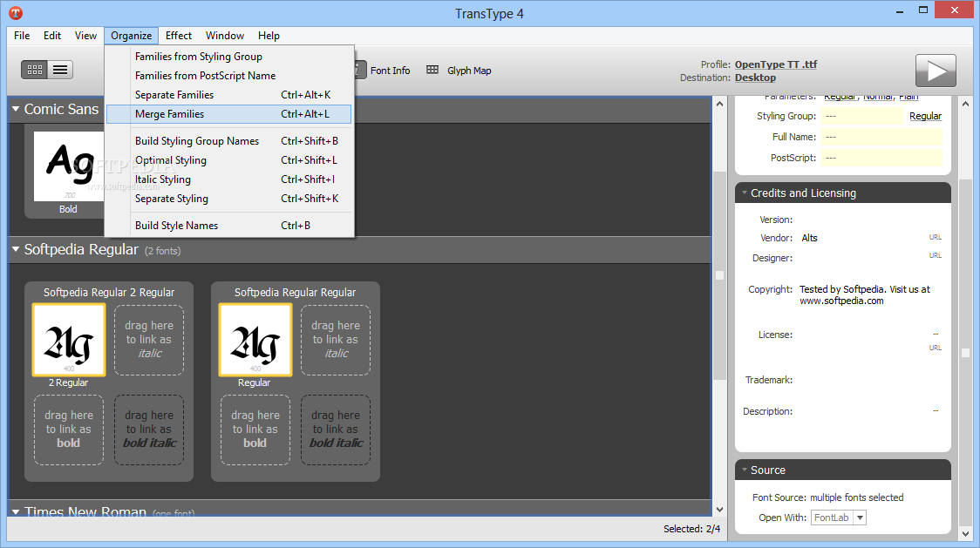Choose Italic Styling entry
The width and height of the screenshot is (980, 548).
coord(228,179)
